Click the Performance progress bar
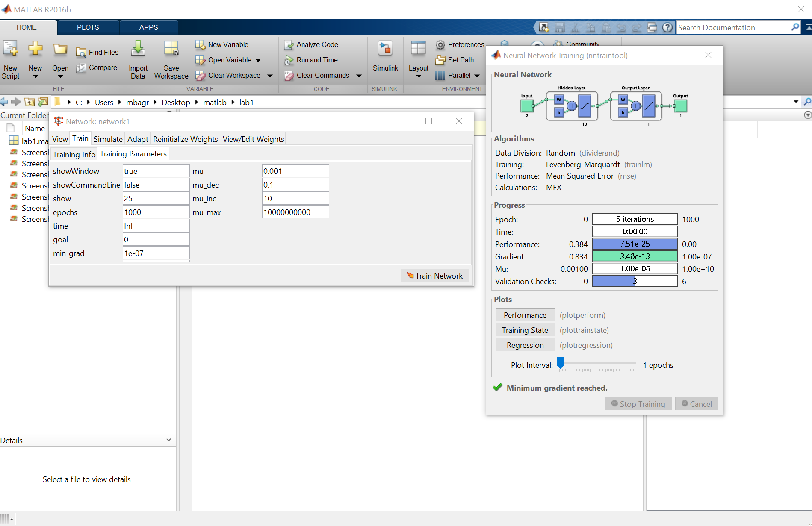 point(635,244)
